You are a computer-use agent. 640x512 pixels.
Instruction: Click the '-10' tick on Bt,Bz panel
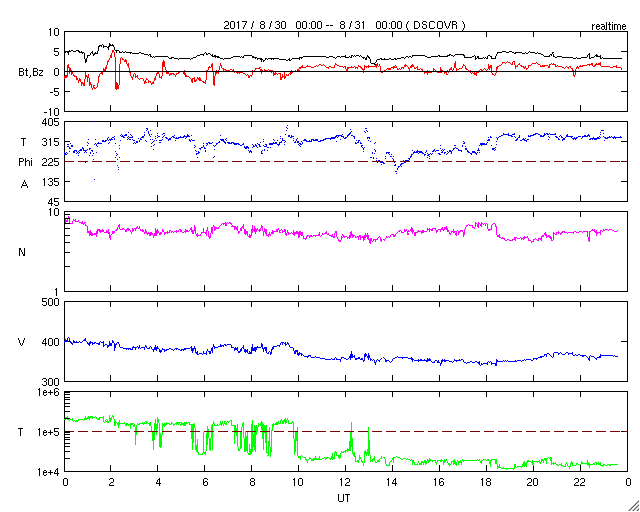pyautogui.click(x=51, y=111)
